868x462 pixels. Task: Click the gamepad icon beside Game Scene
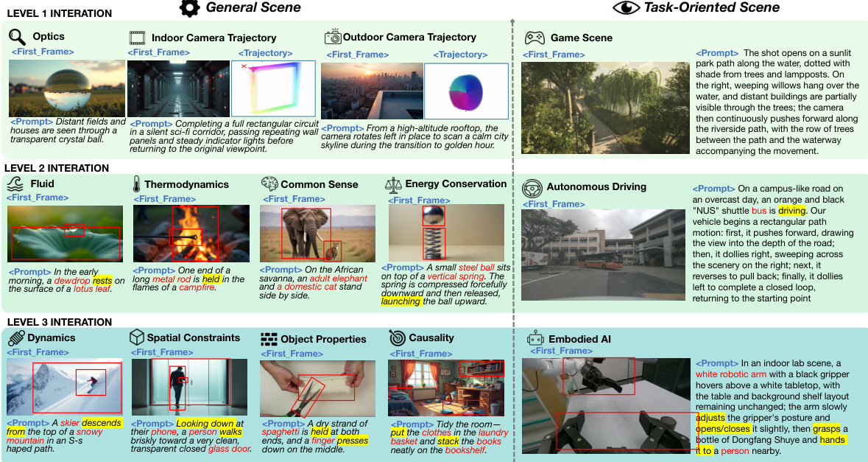tap(534, 38)
